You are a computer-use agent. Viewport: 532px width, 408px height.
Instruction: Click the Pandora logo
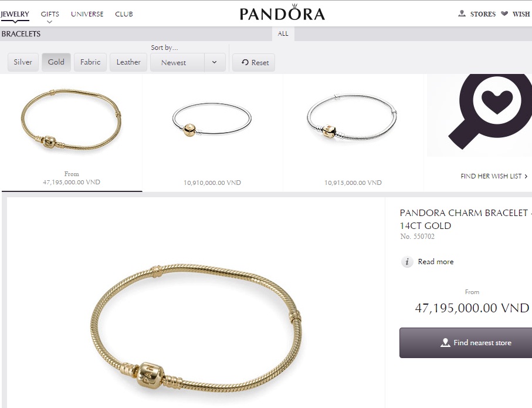(282, 12)
